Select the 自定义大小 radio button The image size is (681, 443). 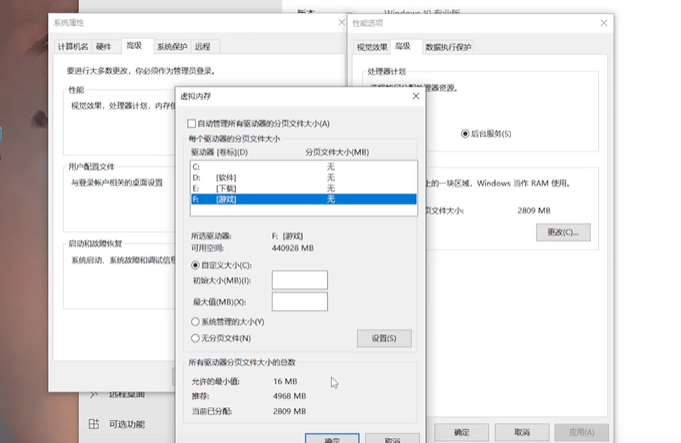tap(194, 264)
